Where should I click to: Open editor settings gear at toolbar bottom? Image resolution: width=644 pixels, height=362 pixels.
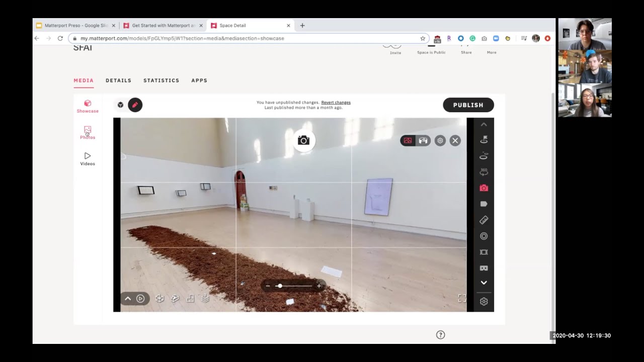click(x=484, y=302)
